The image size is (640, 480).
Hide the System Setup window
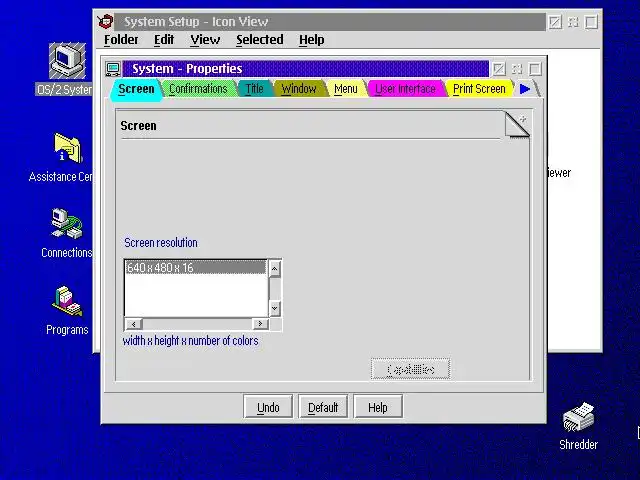pos(555,22)
